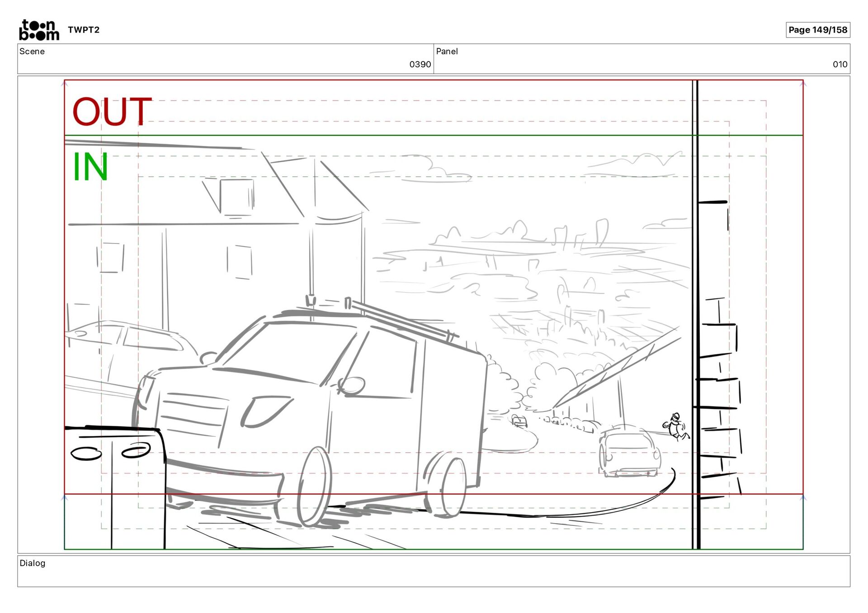Click the Scene number 0390
The height and width of the screenshot is (613, 868).
click(x=420, y=64)
